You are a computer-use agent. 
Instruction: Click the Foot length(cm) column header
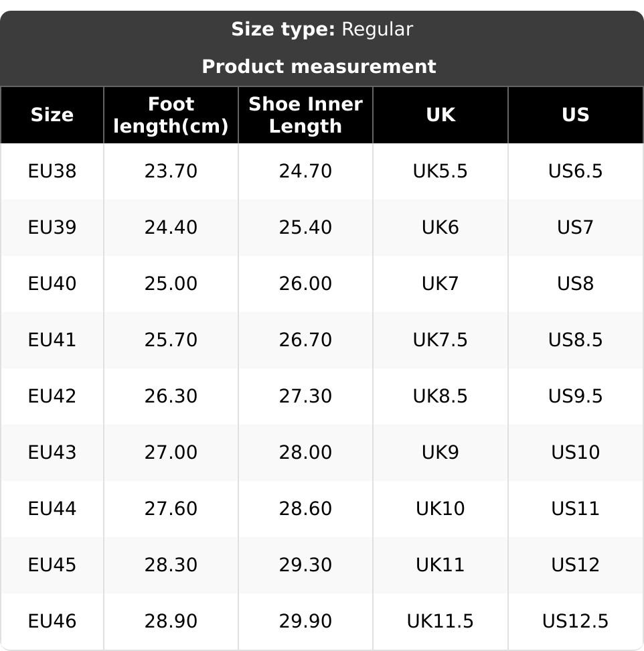(x=171, y=115)
